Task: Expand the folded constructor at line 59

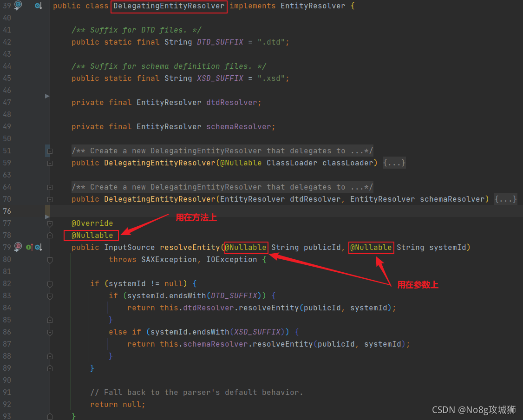Action: [x=50, y=163]
